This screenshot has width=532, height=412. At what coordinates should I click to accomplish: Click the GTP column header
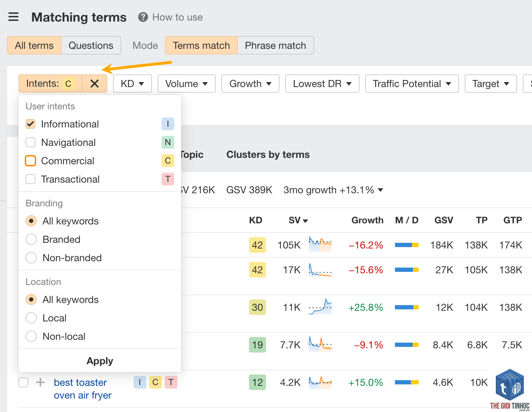click(513, 220)
